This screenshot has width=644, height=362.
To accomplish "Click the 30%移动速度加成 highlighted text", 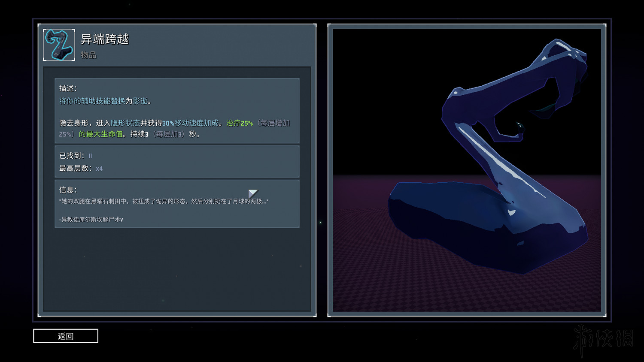I will click(190, 123).
